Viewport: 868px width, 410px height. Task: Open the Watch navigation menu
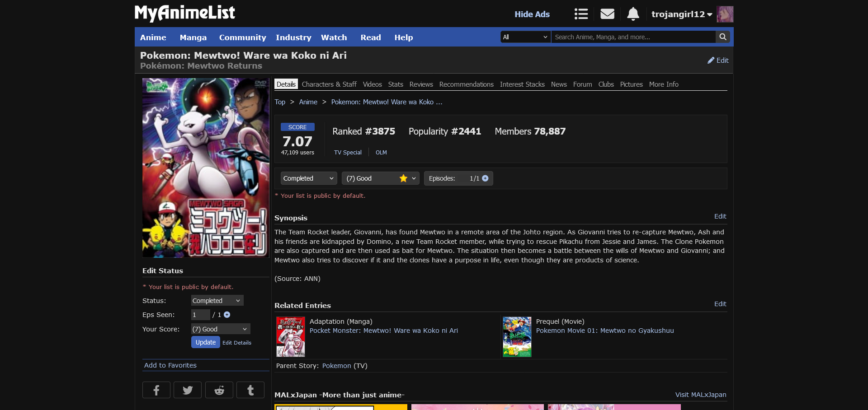pyautogui.click(x=334, y=37)
